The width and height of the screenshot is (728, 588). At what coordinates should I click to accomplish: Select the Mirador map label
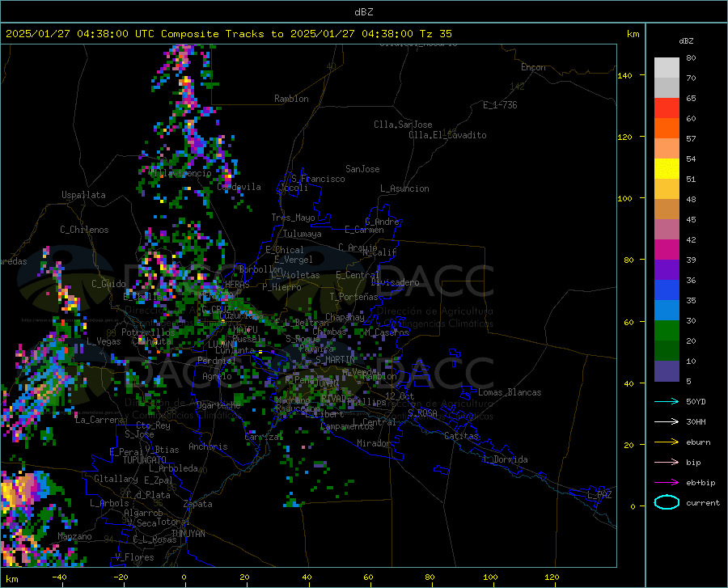point(373,443)
